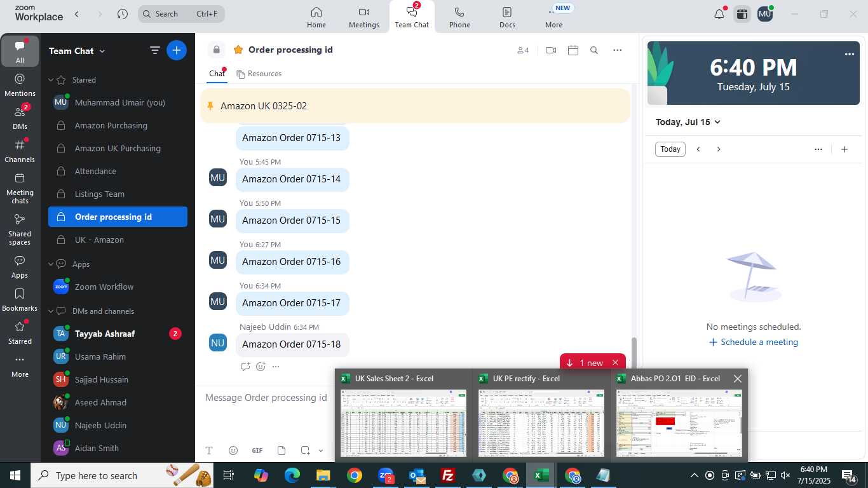Image resolution: width=868 pixels, height=488 pixels.
Task: Open Mentions in left sidebar
Action: 20,85
